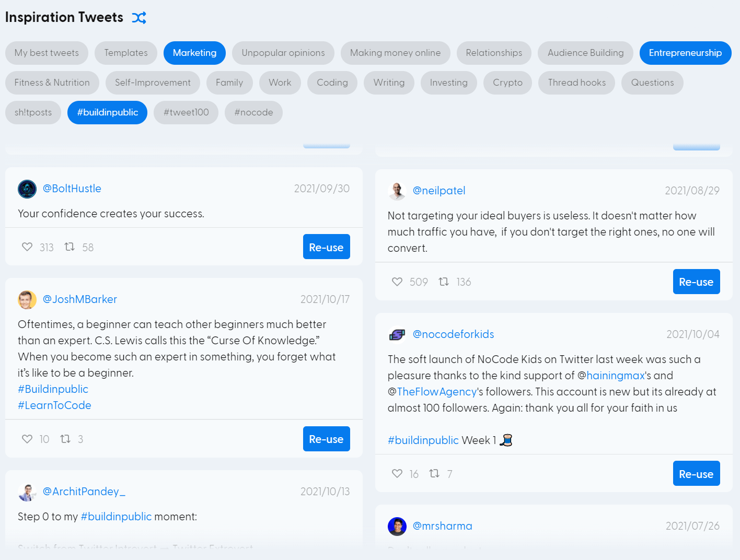Click retweet icon on @neilpatel tweet
Image resolution: width=740 pixels, height=560 pixels.
[444, 282]
